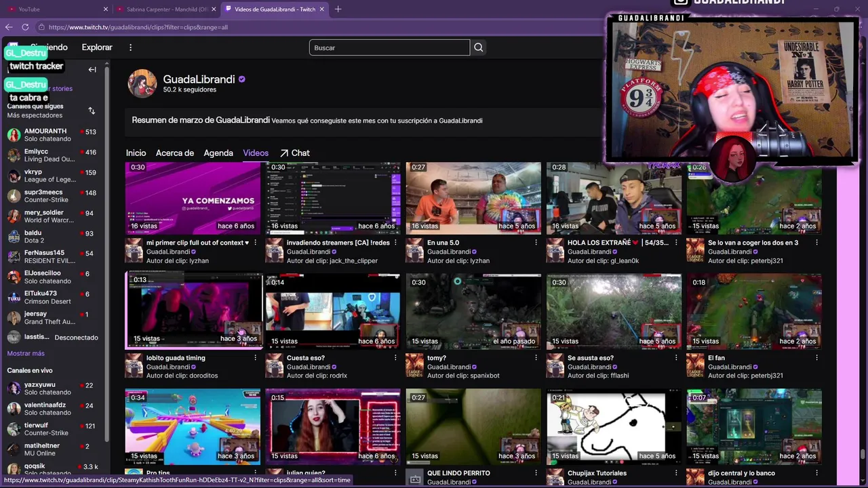Open options for 'mi primer clip full out of context'
The width and height of the screenshot is (868, 488).
pos(255,243)
